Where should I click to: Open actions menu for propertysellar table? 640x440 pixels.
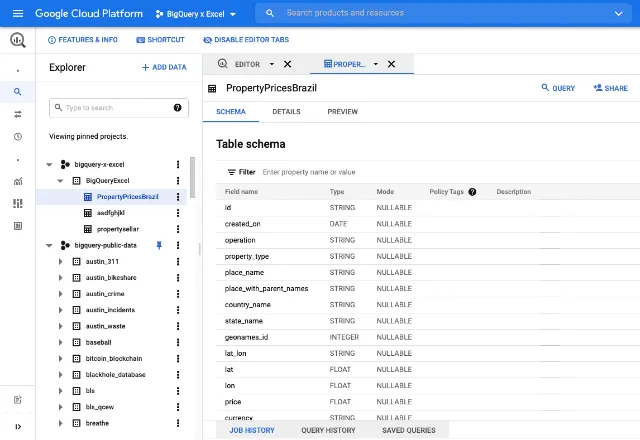pos(178,229)
